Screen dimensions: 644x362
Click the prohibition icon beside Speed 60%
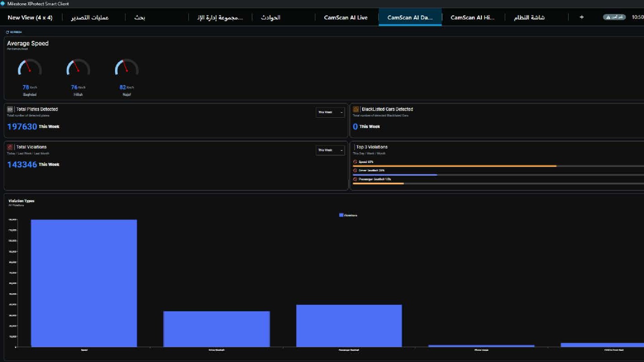click(355, 162)
